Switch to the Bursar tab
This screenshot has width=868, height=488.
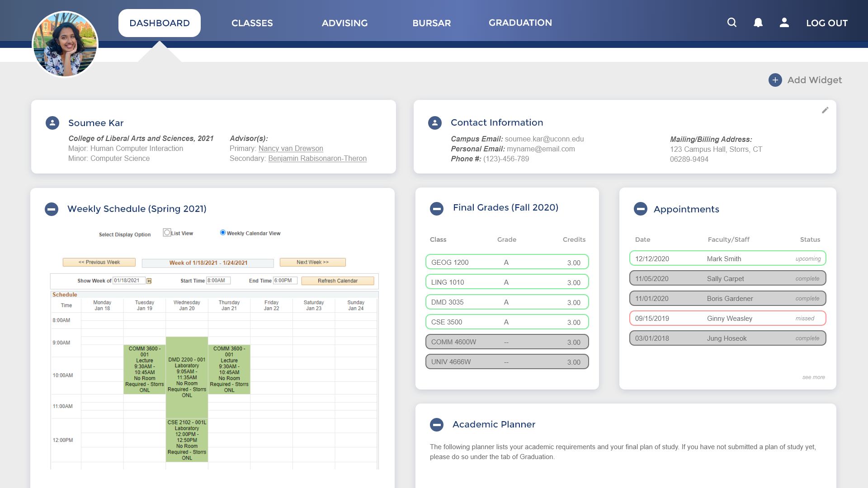coord(431,23)
